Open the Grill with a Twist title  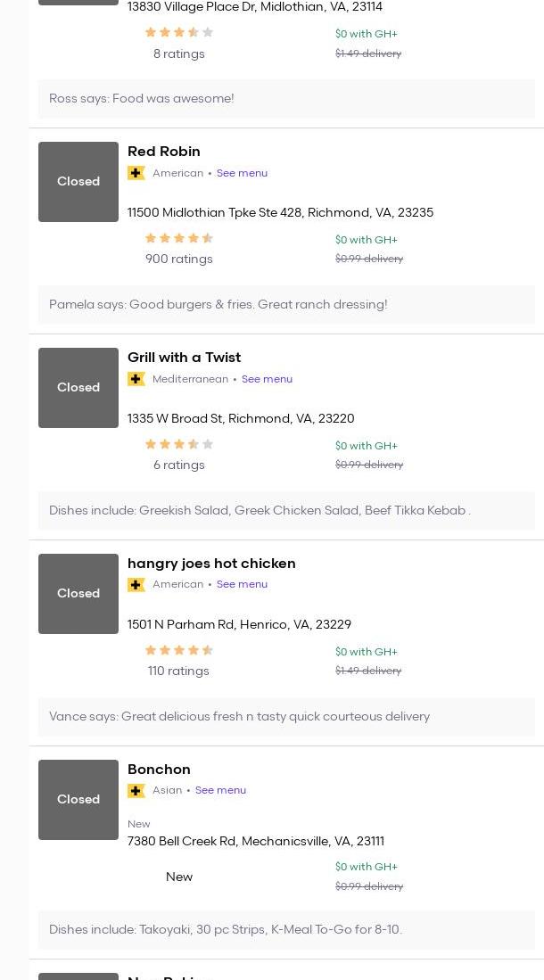tap(184, 358)
